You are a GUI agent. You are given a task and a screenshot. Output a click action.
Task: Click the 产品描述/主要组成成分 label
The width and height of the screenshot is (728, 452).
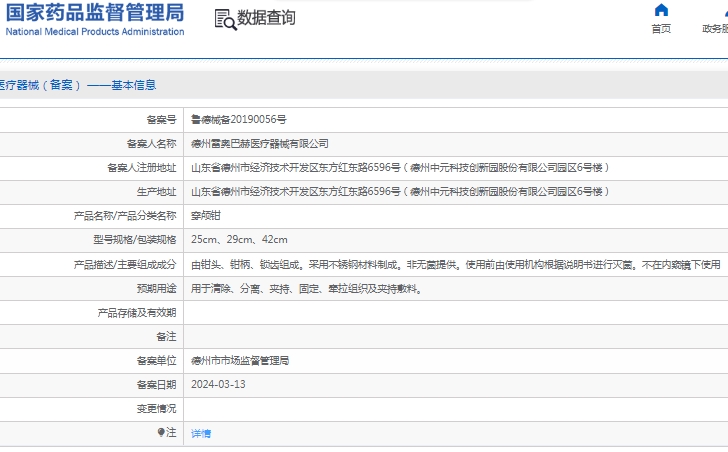pos(125,265)
